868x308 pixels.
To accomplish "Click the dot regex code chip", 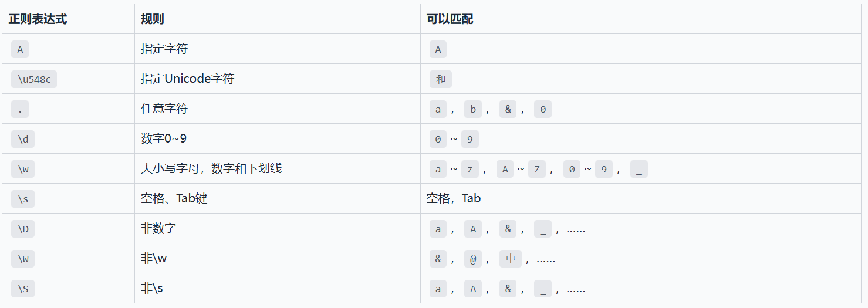I will click(x=20, y=109).
